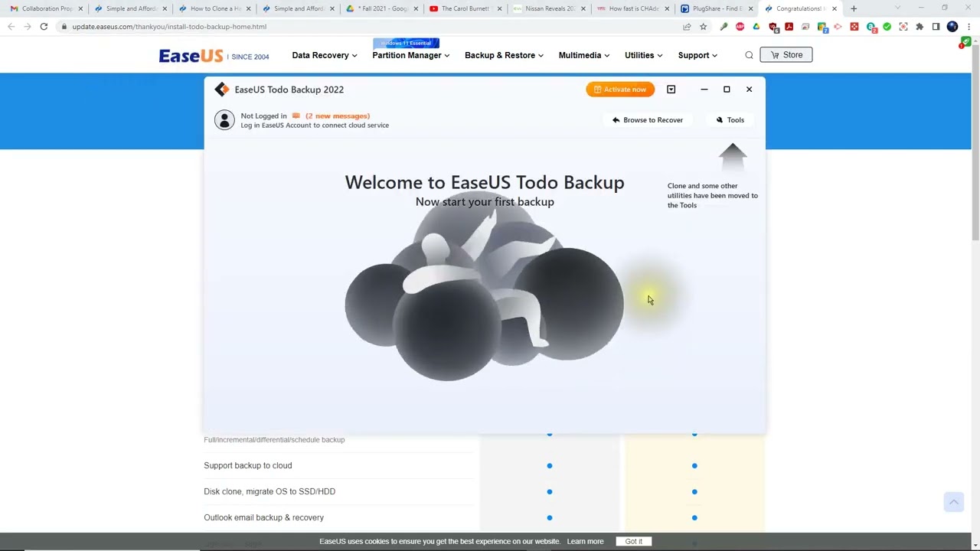This screenshot has height=551, width=980.
Task: Open the EaseUS Store button
Action: click(x=786, y=55)
